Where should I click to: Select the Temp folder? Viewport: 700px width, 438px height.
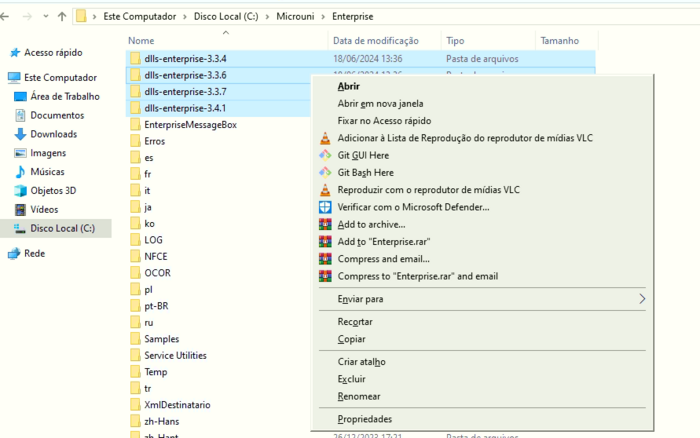pos(156,372)
